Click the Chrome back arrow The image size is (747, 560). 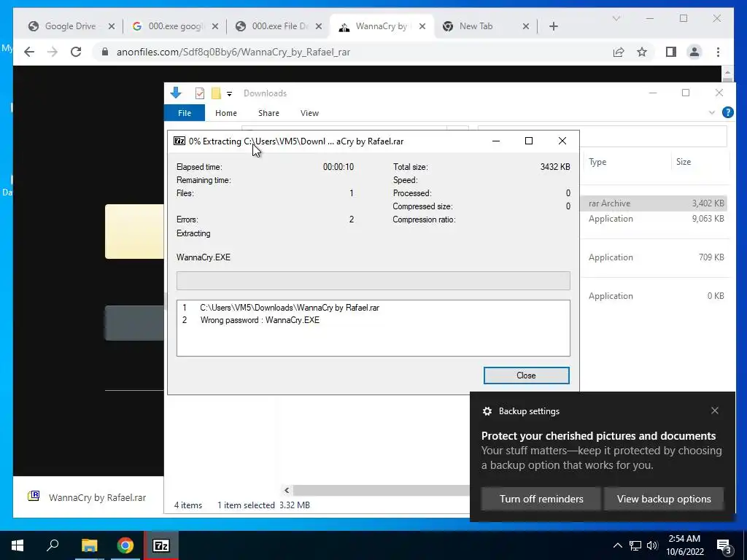[x=29, y=52]
